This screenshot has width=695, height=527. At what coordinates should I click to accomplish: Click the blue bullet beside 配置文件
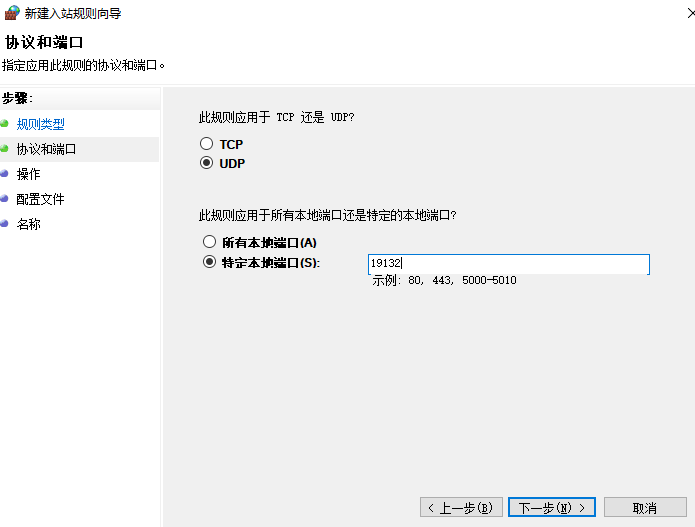4,198
